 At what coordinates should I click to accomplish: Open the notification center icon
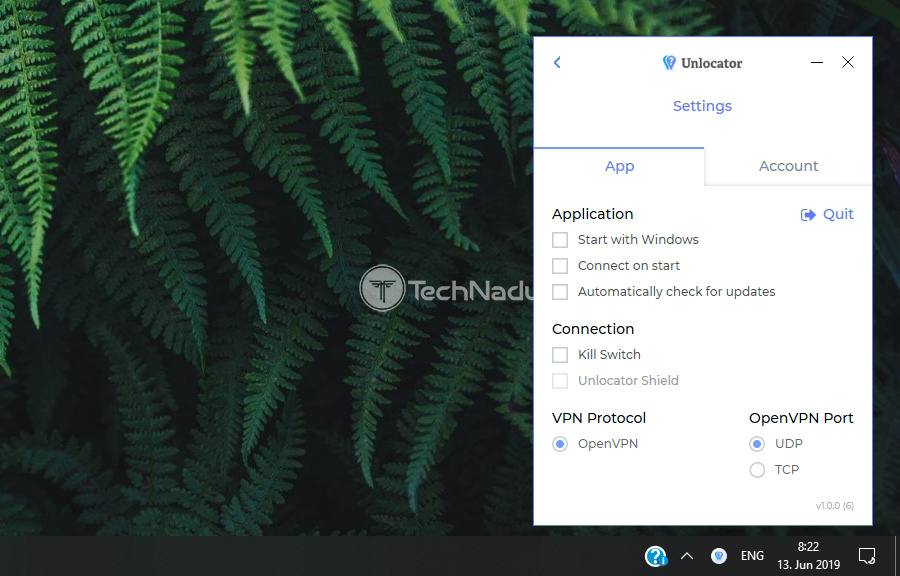[x=867, y=556]
